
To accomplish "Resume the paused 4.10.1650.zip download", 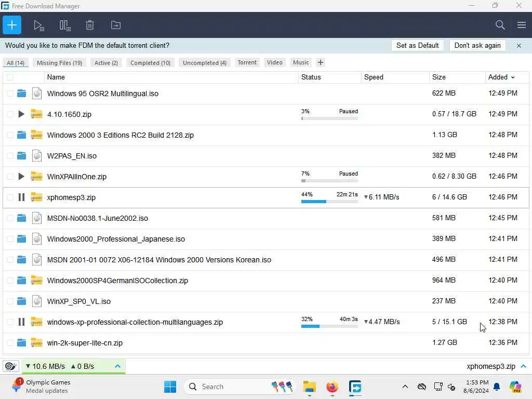I will (21, 114).
